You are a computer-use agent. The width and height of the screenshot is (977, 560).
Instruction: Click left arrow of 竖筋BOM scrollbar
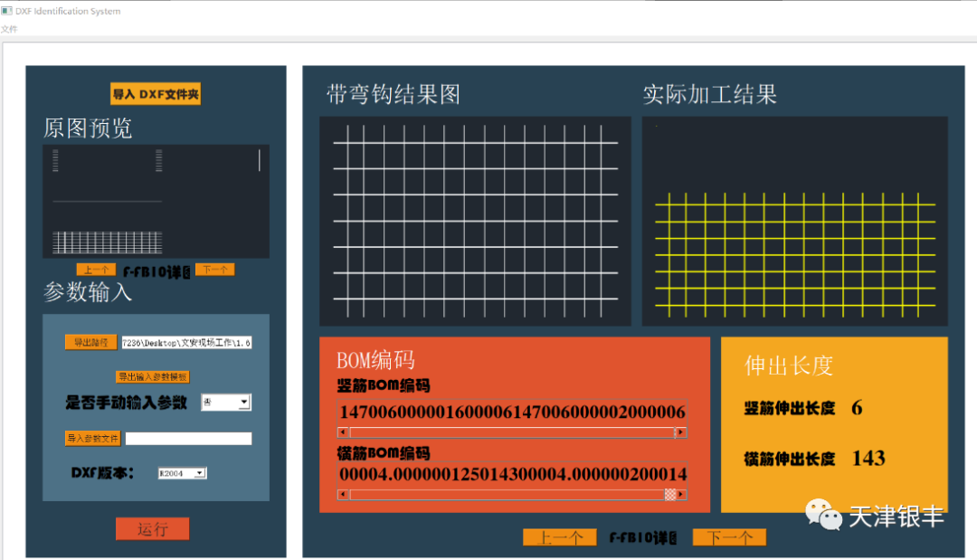[x=343, y=432]
